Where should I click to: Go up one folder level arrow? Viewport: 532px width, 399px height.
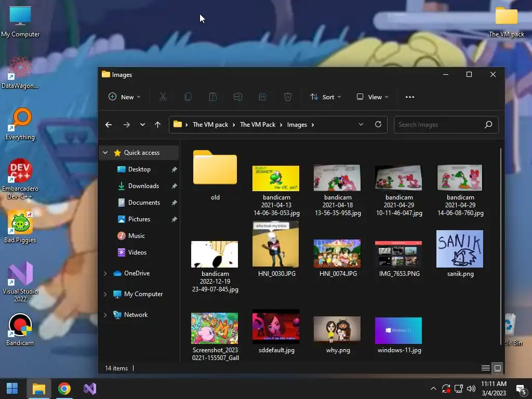coord(157,125)
